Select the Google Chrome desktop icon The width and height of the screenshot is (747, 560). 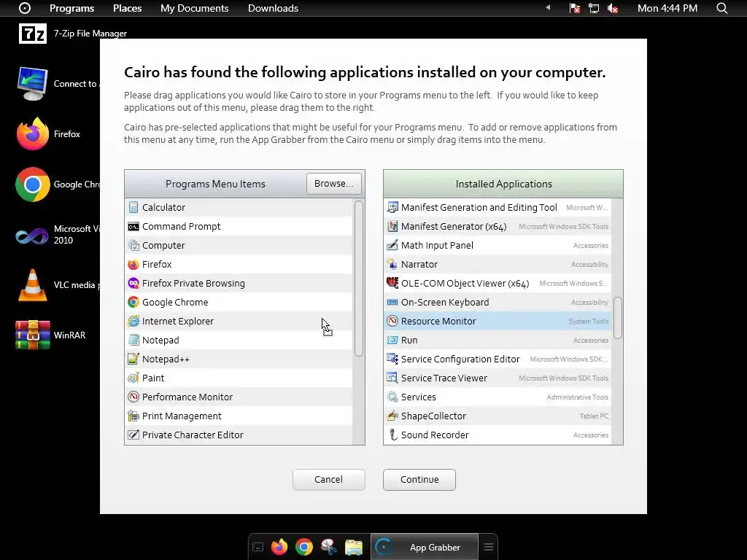tap(57, 184)
